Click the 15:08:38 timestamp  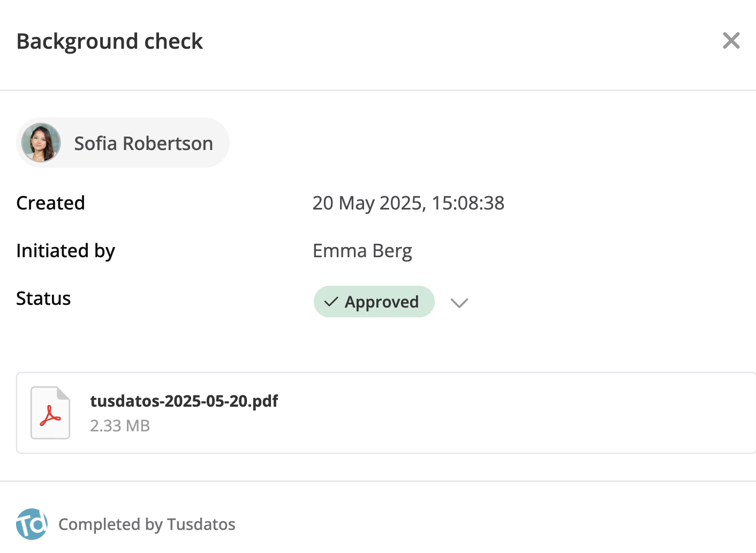468,203
